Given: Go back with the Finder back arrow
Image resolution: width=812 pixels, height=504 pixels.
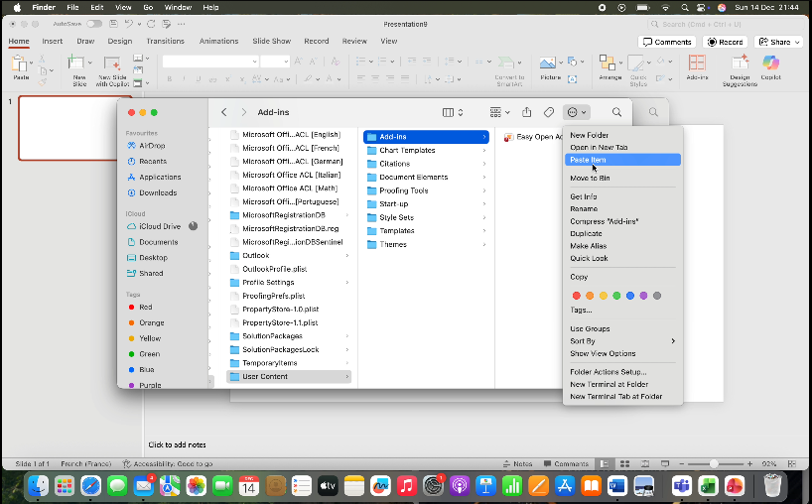Looking at the screenshot, I should (x=224, y=113).
